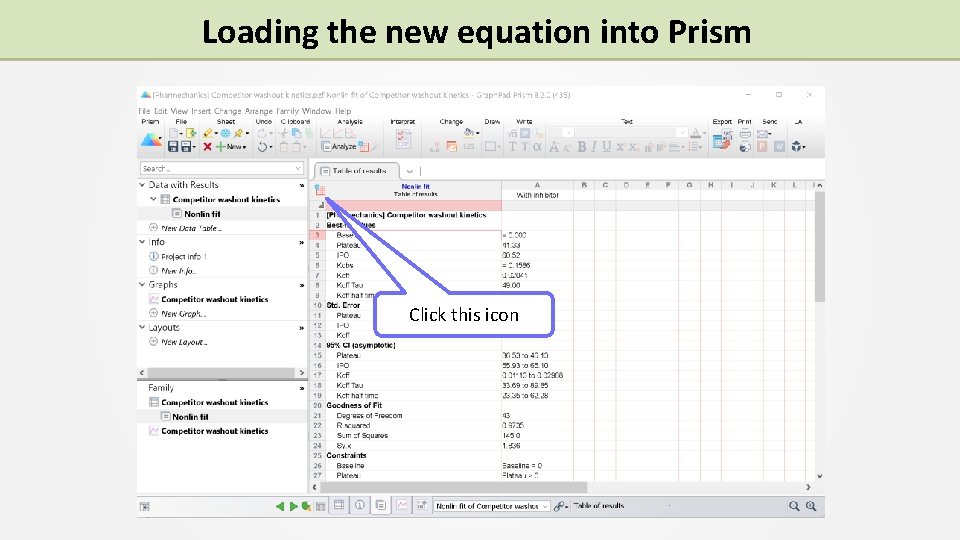Open the View menu
This screenshot has width=960, height=540.
tap(179, 111)
